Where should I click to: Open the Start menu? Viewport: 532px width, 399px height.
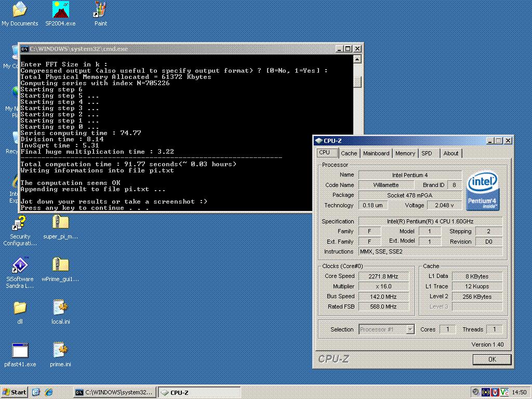(x=14, y=392)
